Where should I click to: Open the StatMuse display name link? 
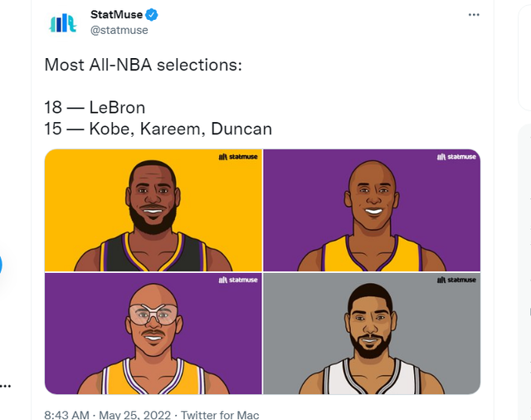pyautogui.click(x=115, y=15)
